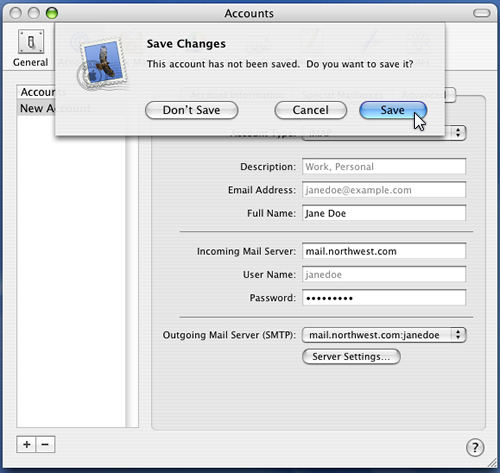Click the Save button in dialog
This screenshot has width=500, height=473.
tap(393, 110)
